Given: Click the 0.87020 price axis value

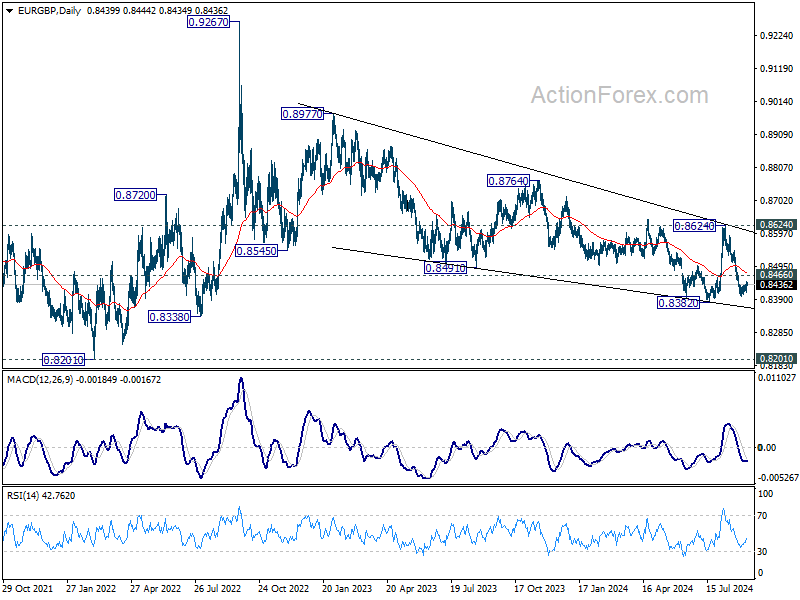Looking at the screenshot, I should [777, 201].
